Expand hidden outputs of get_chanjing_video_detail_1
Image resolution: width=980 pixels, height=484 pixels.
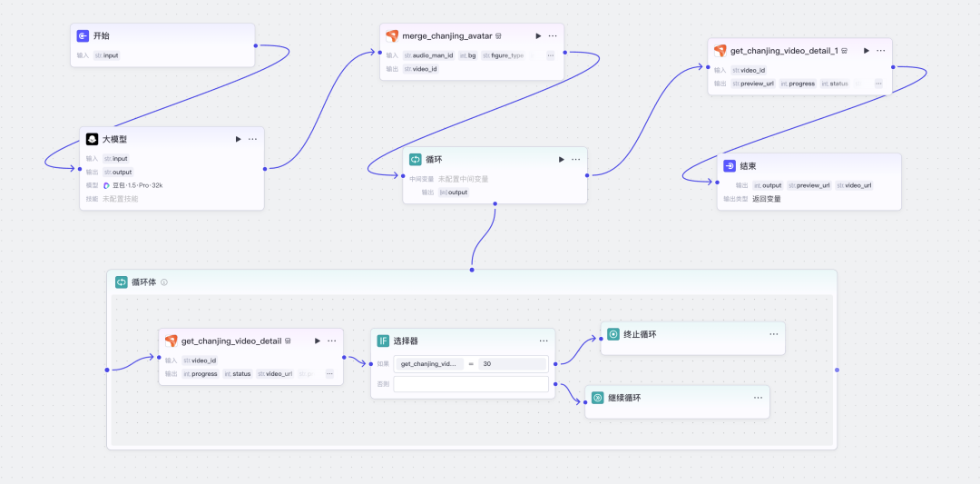point(878,84)
